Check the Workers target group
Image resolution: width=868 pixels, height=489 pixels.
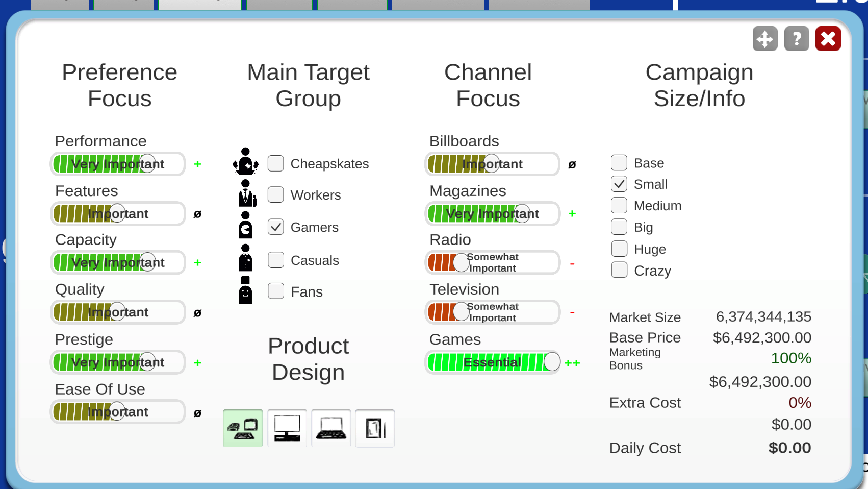click(276, 194)
